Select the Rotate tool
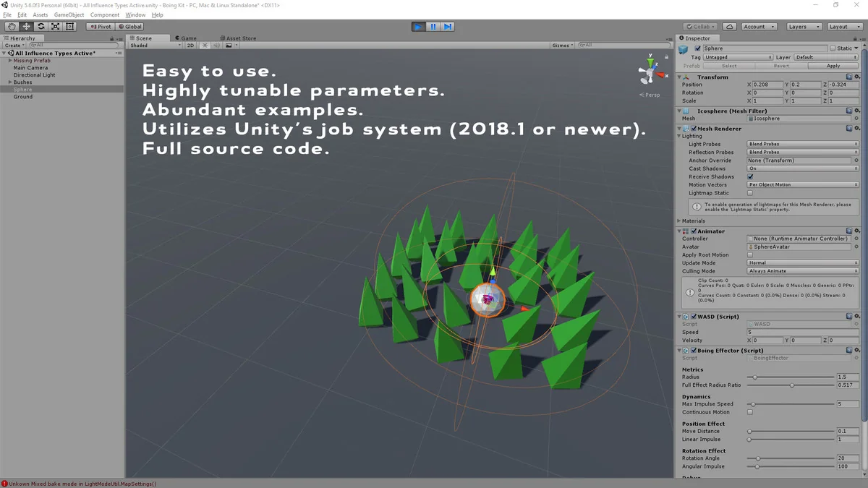Screen dimensions: 868x488 coord(41,27)
